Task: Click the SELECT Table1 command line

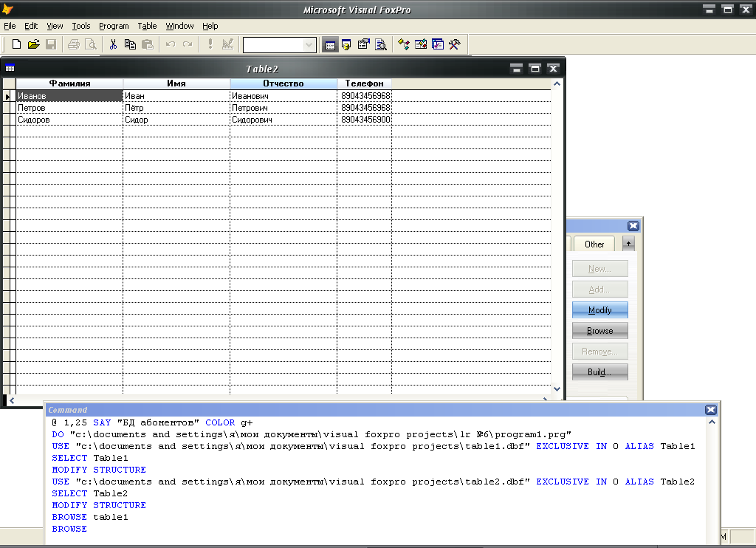Action: [x=90, y=458]
